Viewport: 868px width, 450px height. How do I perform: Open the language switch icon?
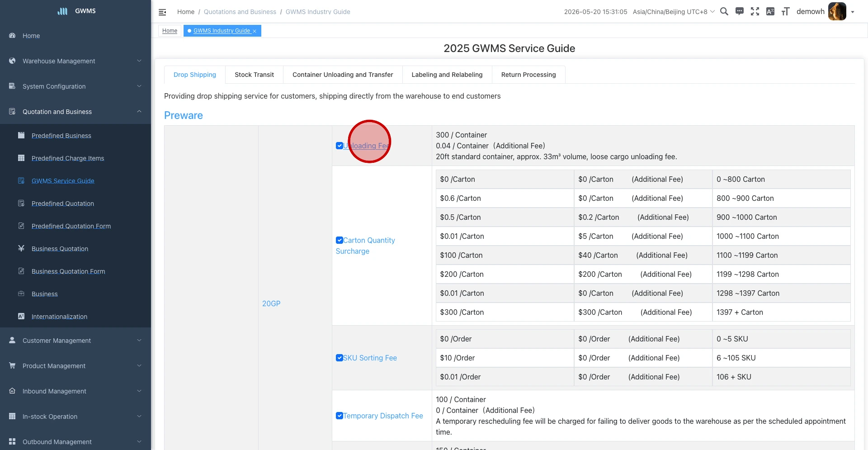(770, 12)
